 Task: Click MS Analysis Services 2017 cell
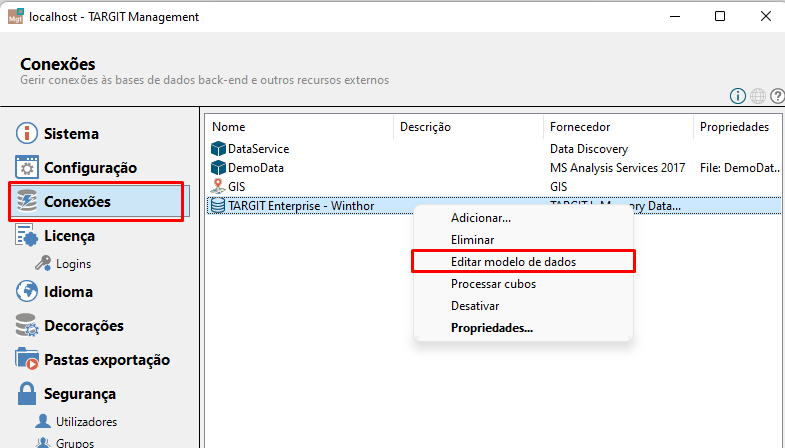(617, 168)
